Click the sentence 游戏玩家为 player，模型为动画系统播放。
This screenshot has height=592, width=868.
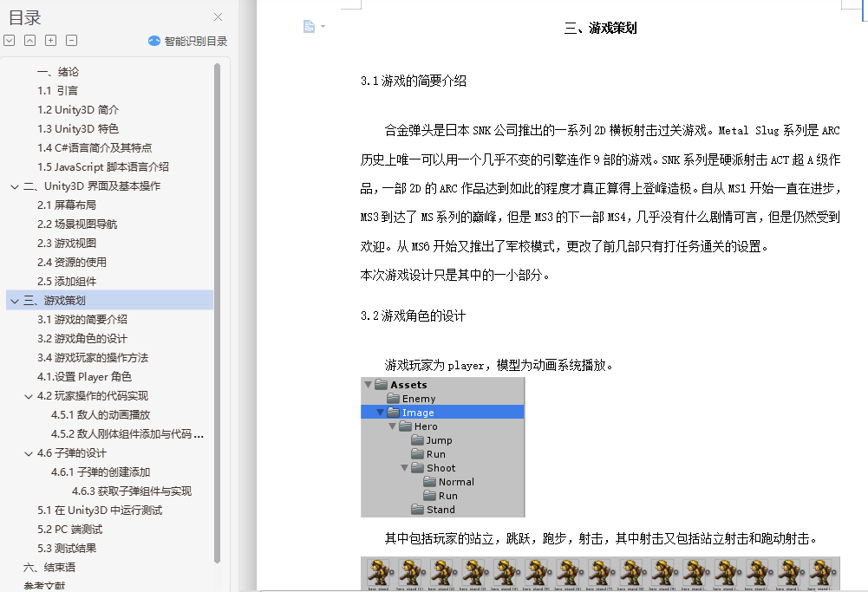pyautogui.click(x=499, y=365)
